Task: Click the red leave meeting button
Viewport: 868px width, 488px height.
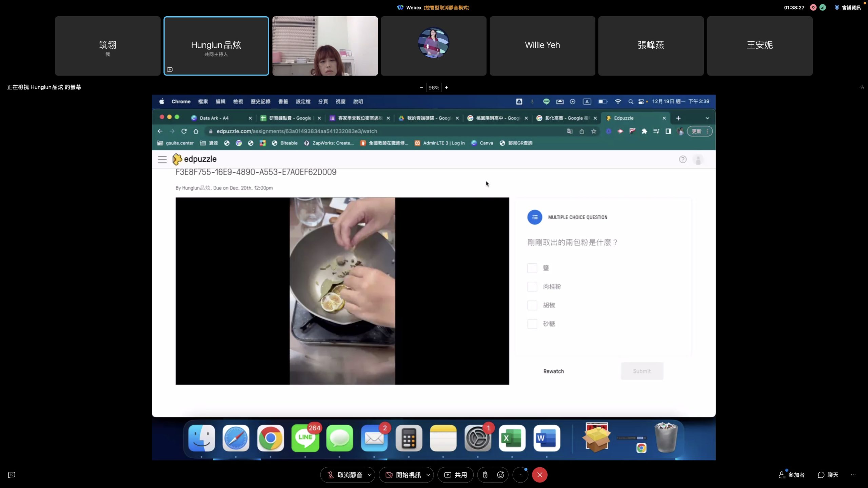Action: point(539,475)
